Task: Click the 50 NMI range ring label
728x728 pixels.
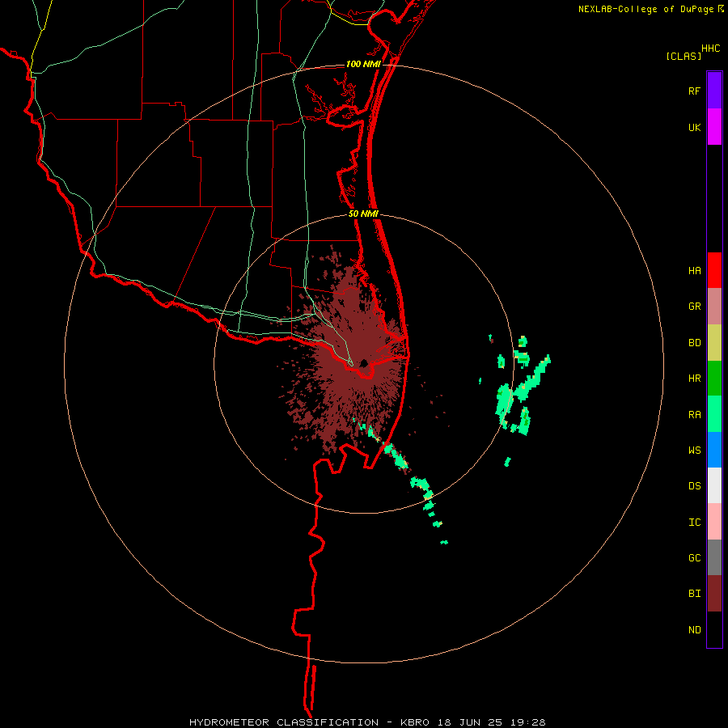Action: 363,214
